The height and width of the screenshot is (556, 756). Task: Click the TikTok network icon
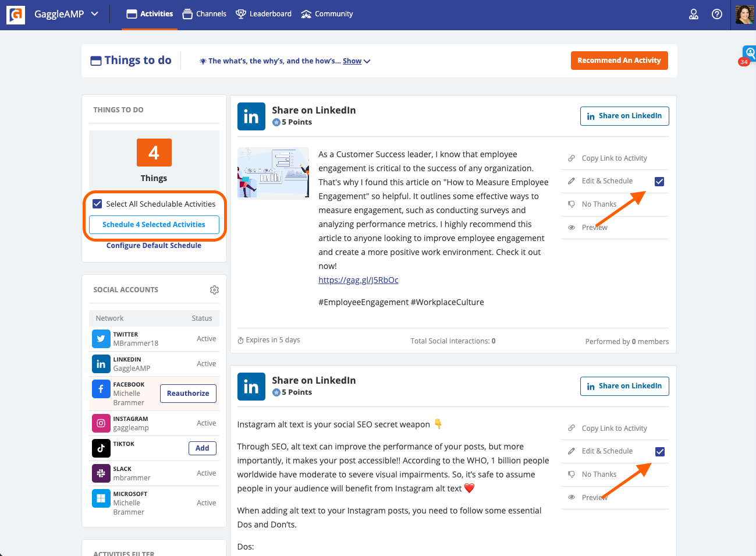101,448
